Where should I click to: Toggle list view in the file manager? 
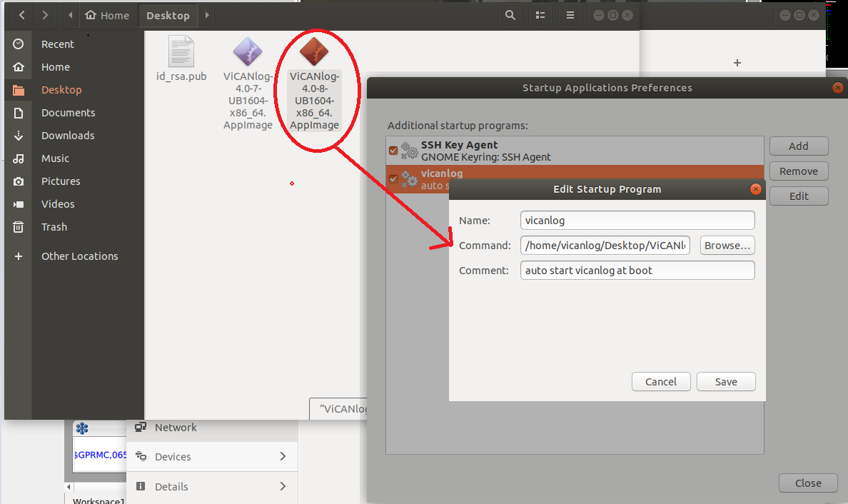(x=540, y=15)
